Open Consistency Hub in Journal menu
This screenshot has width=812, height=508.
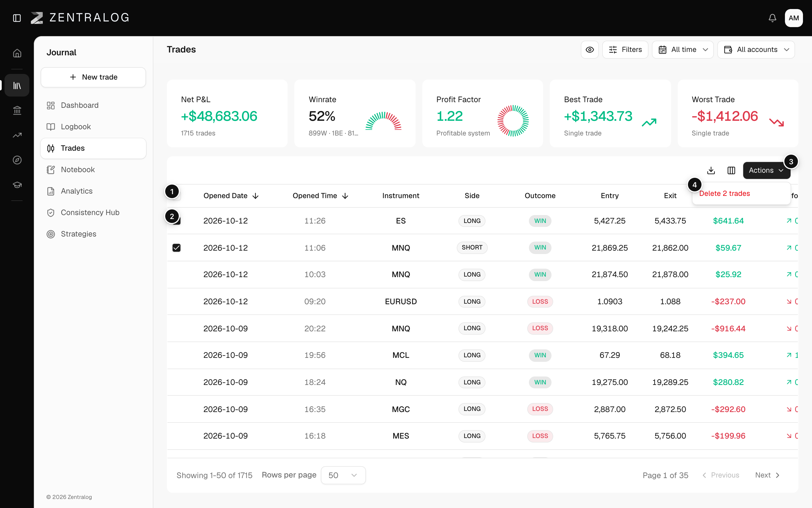(x=93, y=213)
